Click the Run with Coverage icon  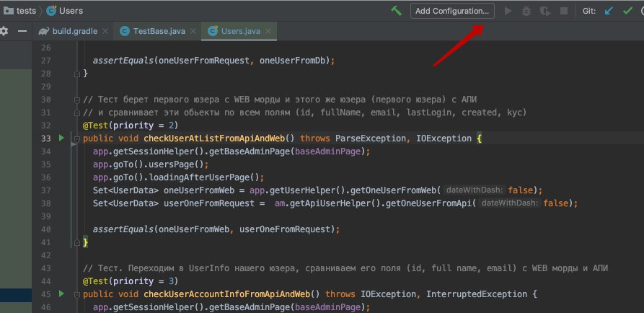click(x=545, y=11)
